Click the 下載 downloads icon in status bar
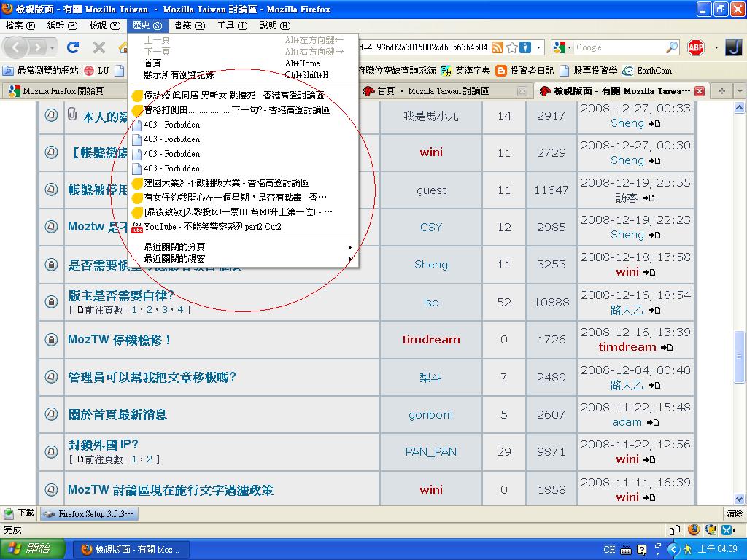 click(x=19, y=513)
